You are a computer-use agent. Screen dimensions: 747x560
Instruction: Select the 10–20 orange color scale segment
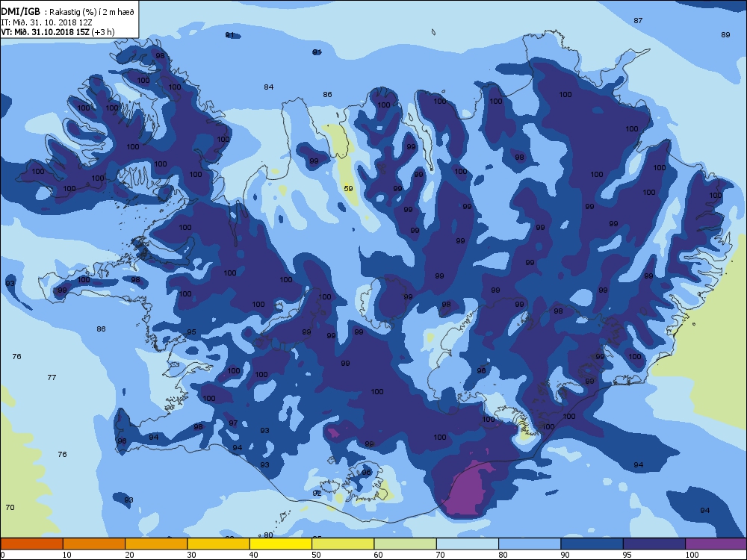coord(94,544)
